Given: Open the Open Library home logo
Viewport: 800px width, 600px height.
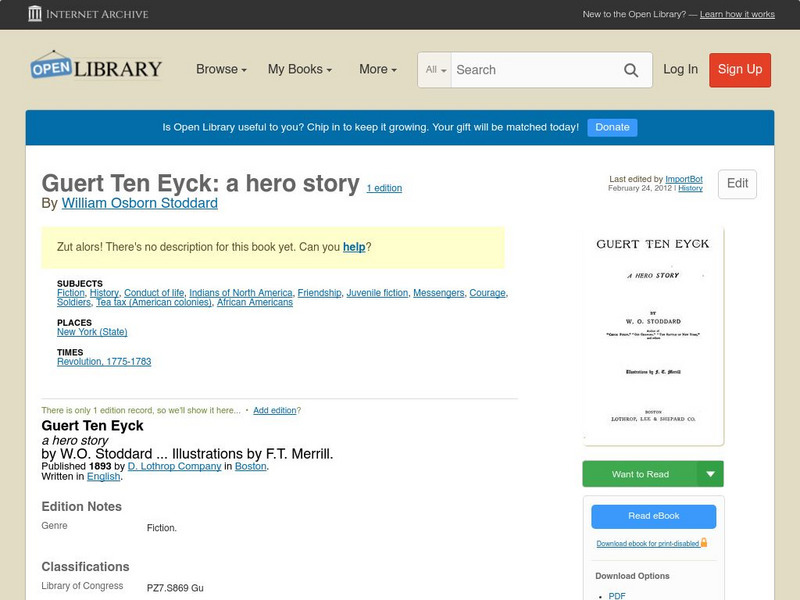Looking at the screenshot, I should (96, 68).
